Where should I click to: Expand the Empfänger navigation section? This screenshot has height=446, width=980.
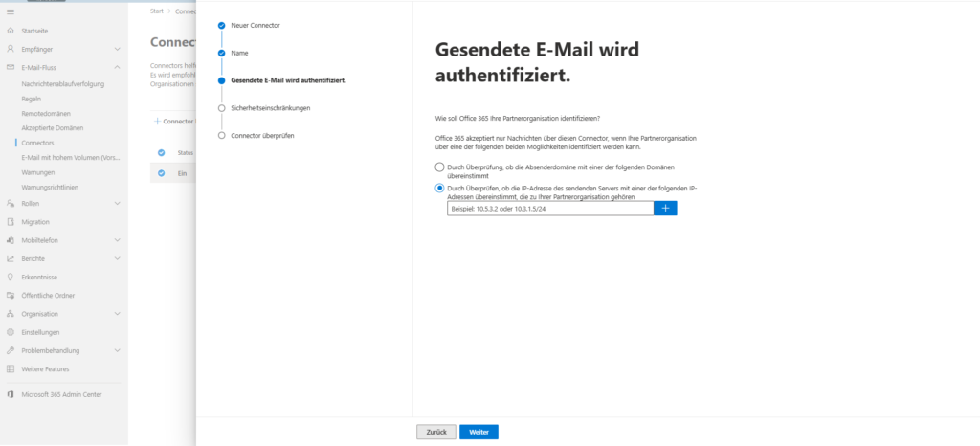coord(118,49)
